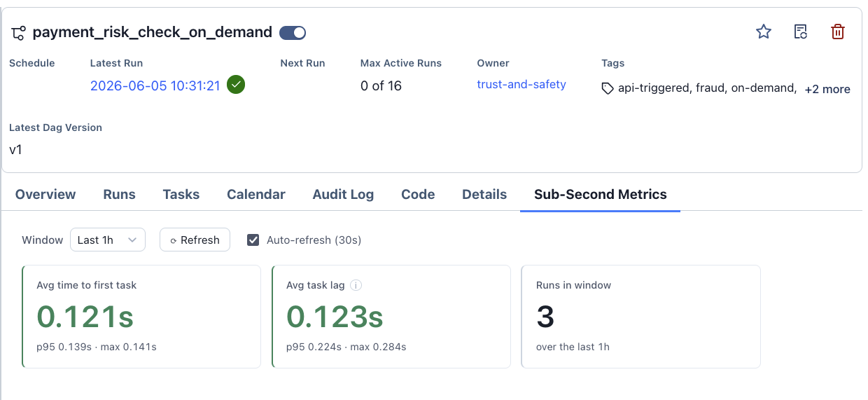Switch to the Details tab
The image size is (868, 400).
(x=484, y=194)
